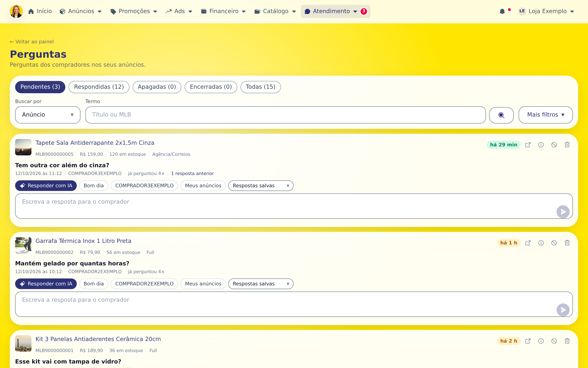Open Tapete Sala Antiderrapante listing title
Screen dimensions: 588x368
click(95, 143)
